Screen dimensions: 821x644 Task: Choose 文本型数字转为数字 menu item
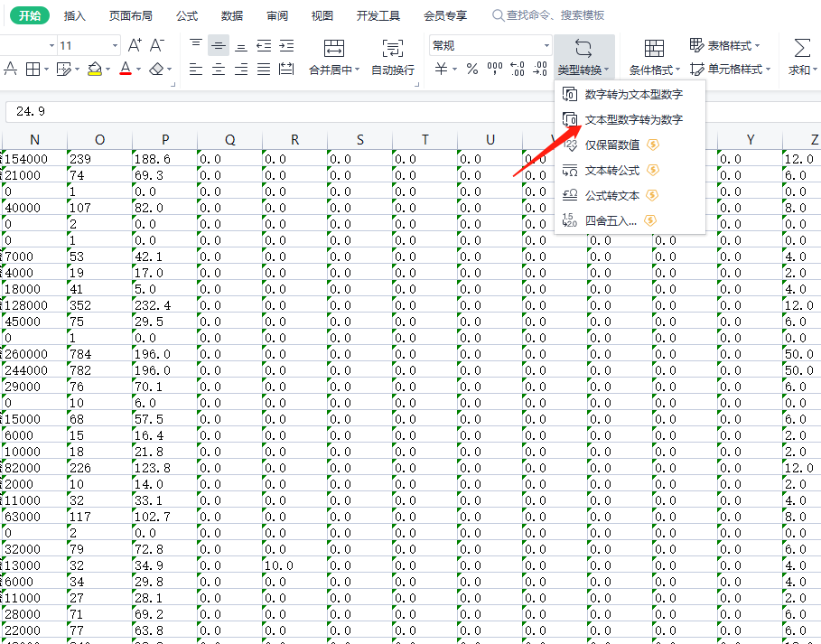[x=630, y=119]
